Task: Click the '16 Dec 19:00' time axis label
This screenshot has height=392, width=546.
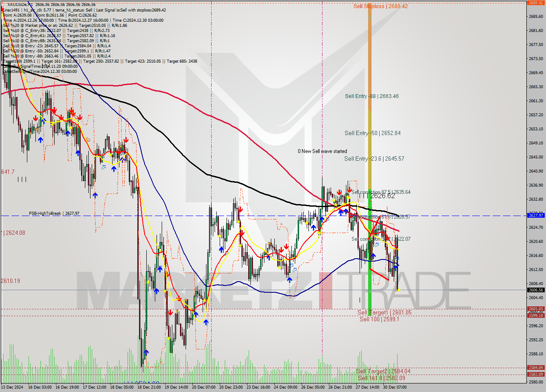Action: [x=67, y=388]
